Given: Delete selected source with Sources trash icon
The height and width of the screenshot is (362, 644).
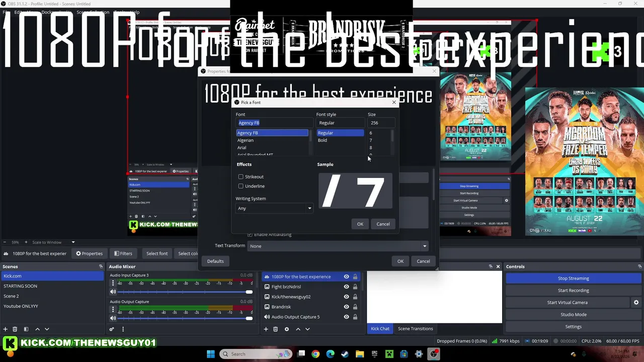Looking at the screenshot, I should click(x=275, y=329).
